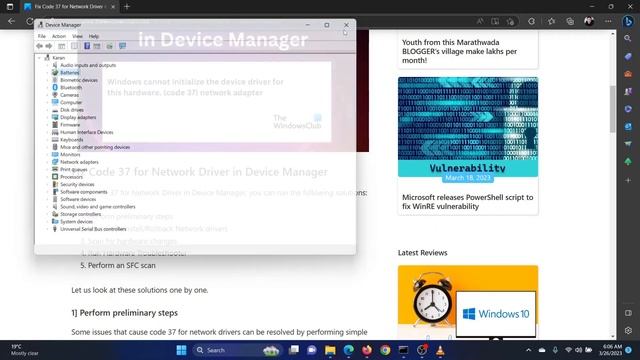
Task: Select Sound, video and game controllers
Action: [x=98, y=207]
